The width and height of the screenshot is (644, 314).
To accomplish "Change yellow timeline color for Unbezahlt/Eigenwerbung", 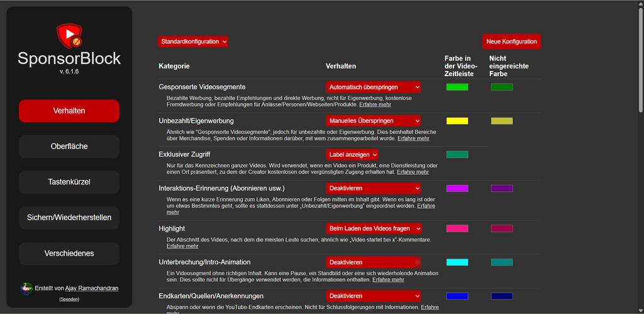I will 457,121.
